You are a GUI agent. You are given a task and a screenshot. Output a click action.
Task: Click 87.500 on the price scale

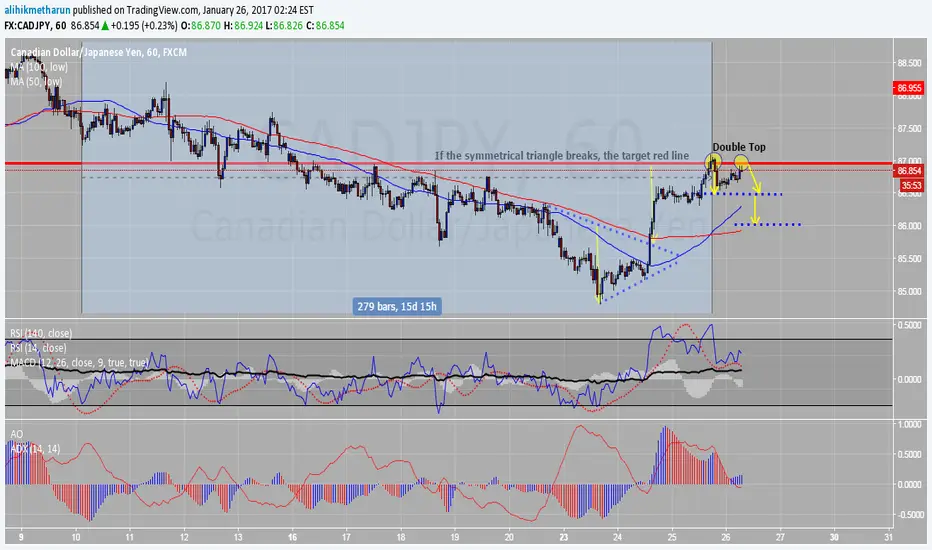click(909, 128)
